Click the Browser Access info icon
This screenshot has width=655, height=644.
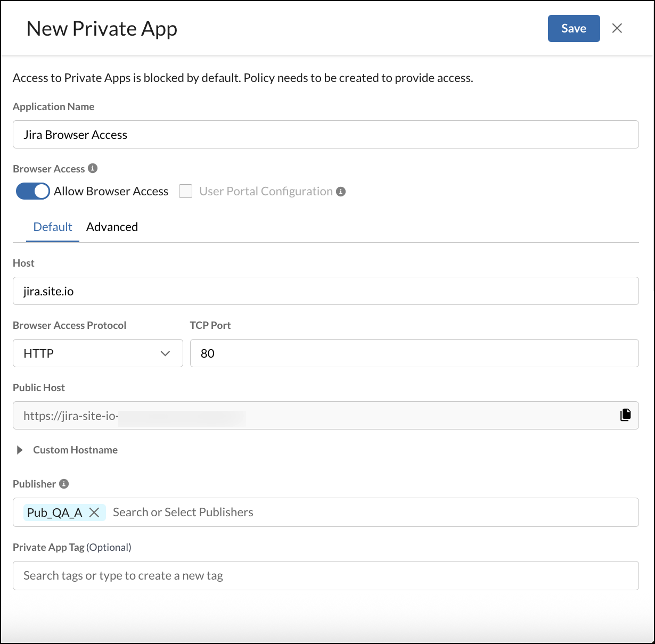click(x=93, y=168)
